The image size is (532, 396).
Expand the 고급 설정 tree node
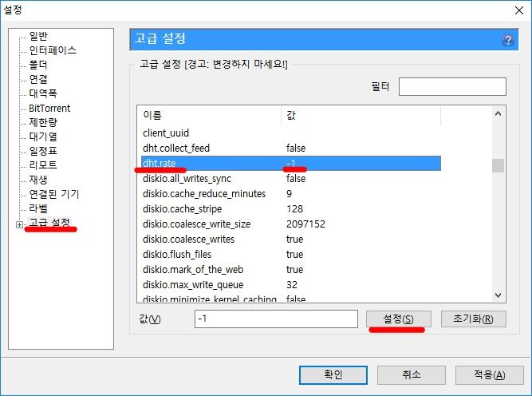click(20, 224)
